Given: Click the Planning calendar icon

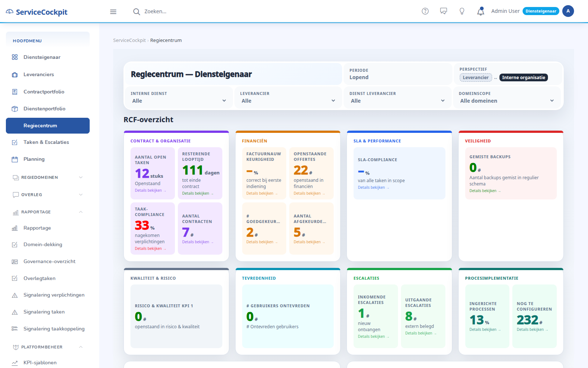Looking at the screenshot, I should [15, 159].
